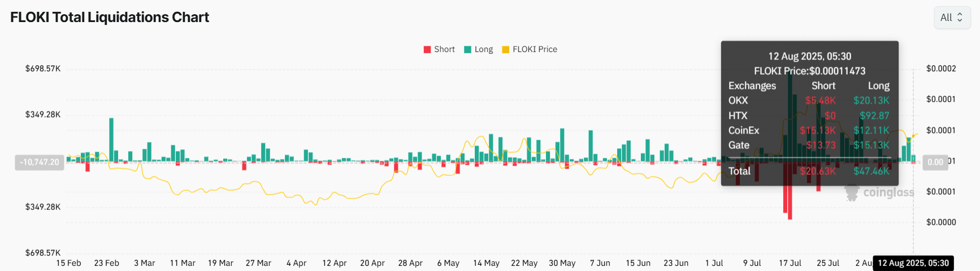Image resolution: width=980 pixels, height=271 pixels.
Task: Select the largest red bar near 17 Jul
Action: 790,191
